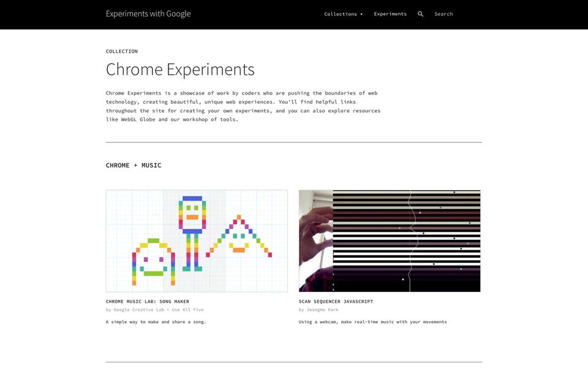Click 'Using a webcam, make real-time music' description
Image resolution: width=588 pixels, height=368 pixels.
click(373, 322)
